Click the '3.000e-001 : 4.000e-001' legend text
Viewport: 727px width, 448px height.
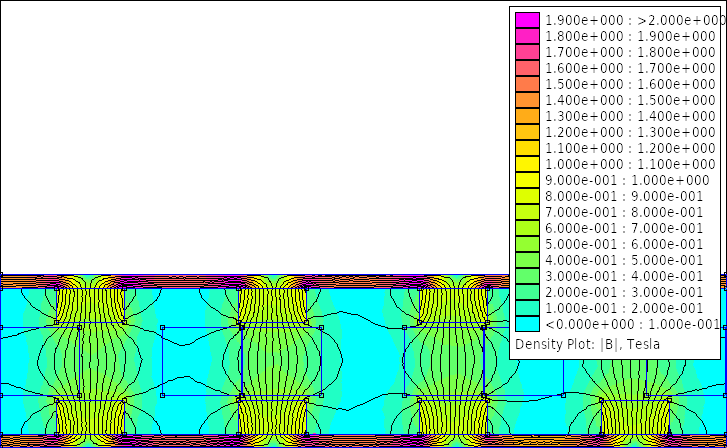(624, 276)
